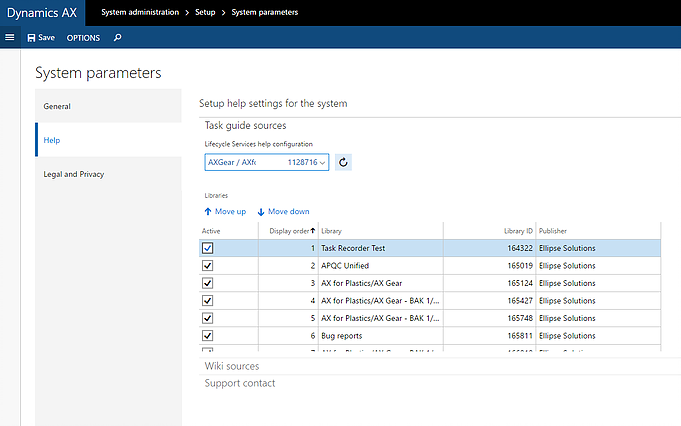Image resolution: width=681 pixels, height=426 pixels.
Task: Uncheck Active for library 165427
Action: pos(208,301)
